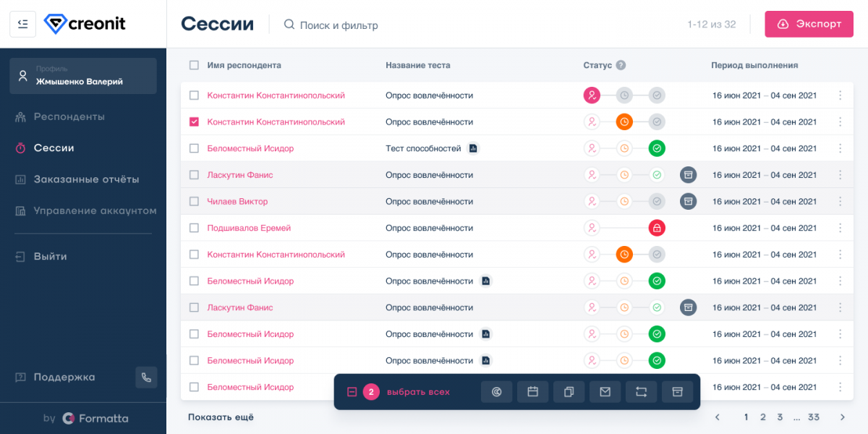Viewport: 868px width, 434px height.
Task: Click the Поиск и фильтр search field
Action: point(339,25)
